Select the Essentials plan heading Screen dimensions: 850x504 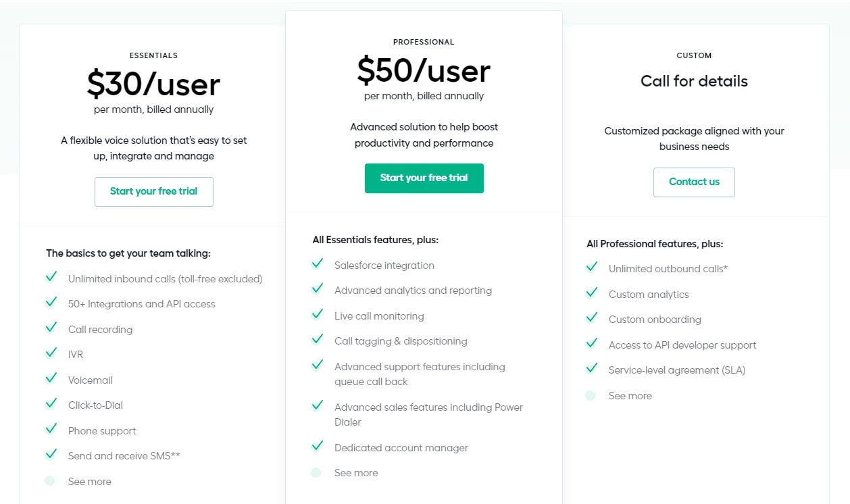[153, 55]
